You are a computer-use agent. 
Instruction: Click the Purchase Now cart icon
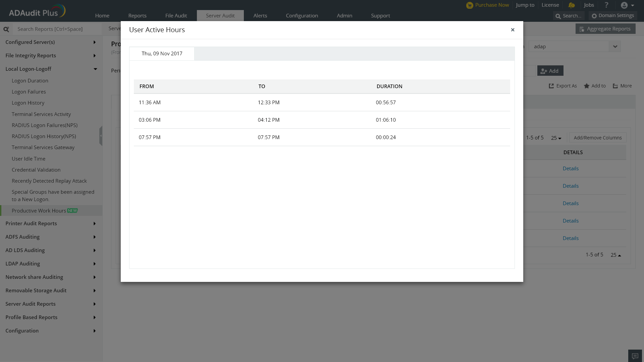[x=470, y=5]
